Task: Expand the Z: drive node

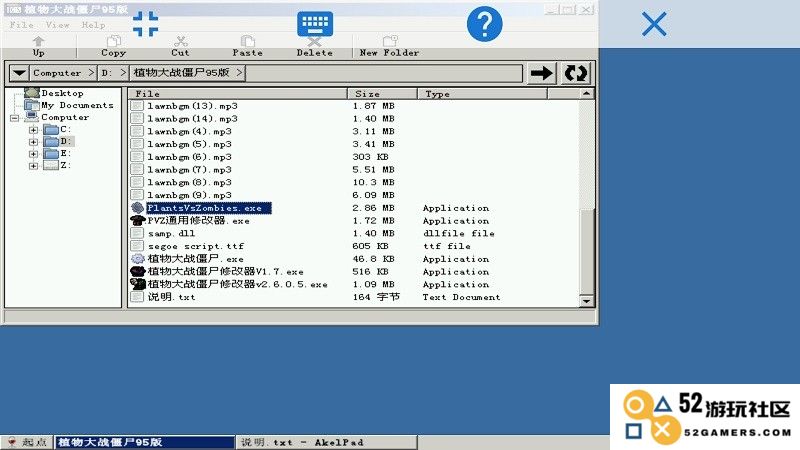Action: click(33, 166)
